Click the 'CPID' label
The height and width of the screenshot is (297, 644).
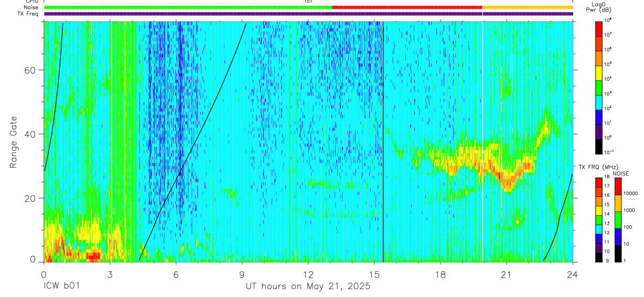[31, 2]
